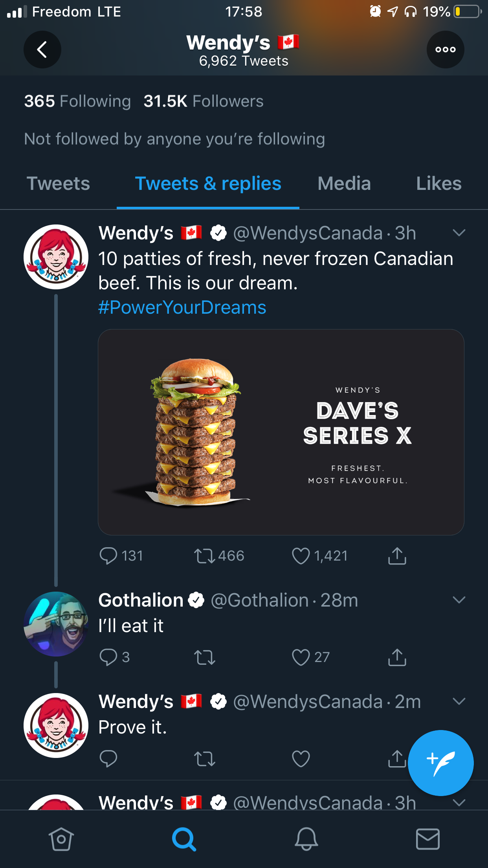Screen dimensions: 488x868
Task: Retweet the Dave's Series X tweet
Action: point(205,556)
